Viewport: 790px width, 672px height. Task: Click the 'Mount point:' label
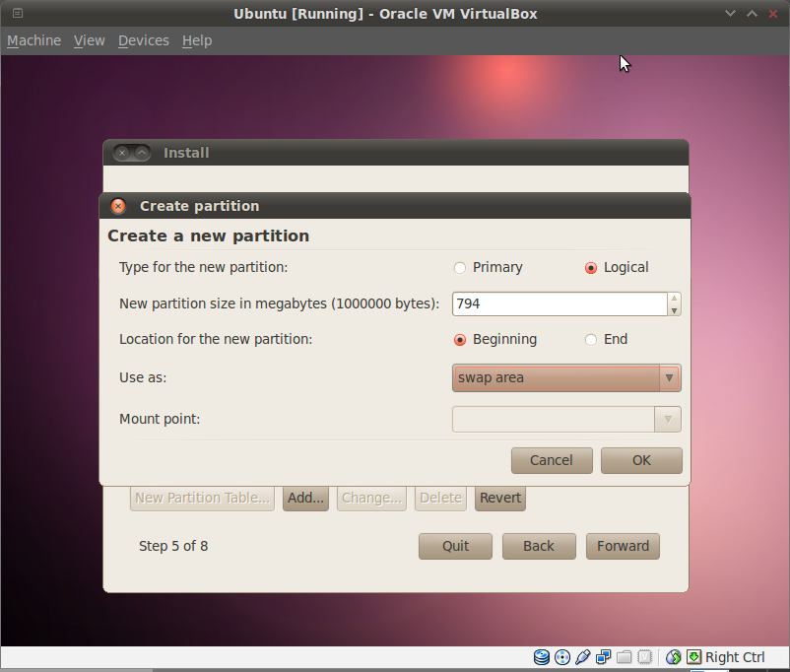pos(160,419)
